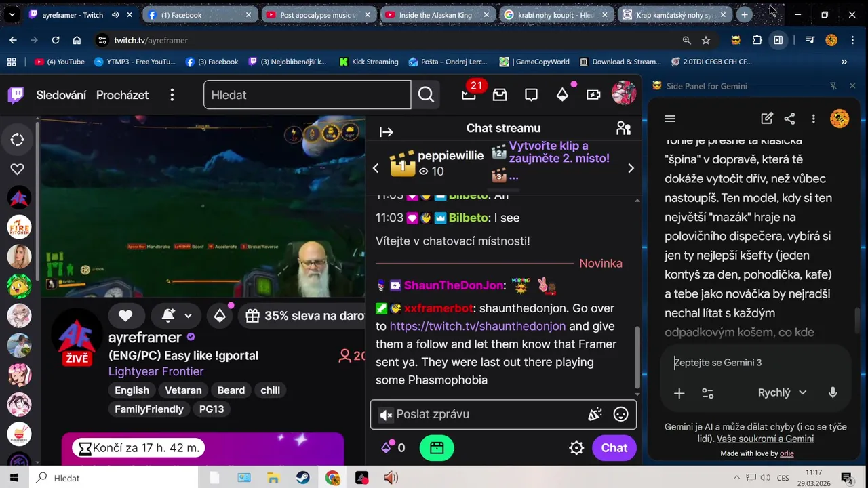Expand hidden system tray icons chevron
868x488 pixels.
737,478
